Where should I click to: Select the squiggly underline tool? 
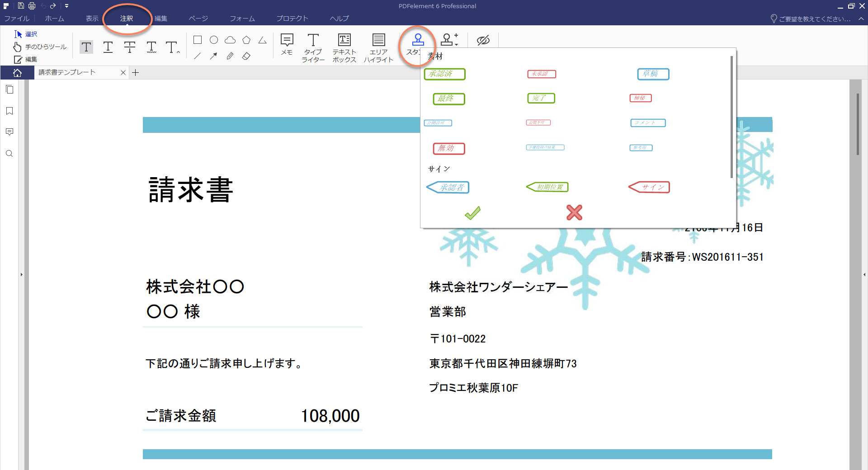click(151, 47)
